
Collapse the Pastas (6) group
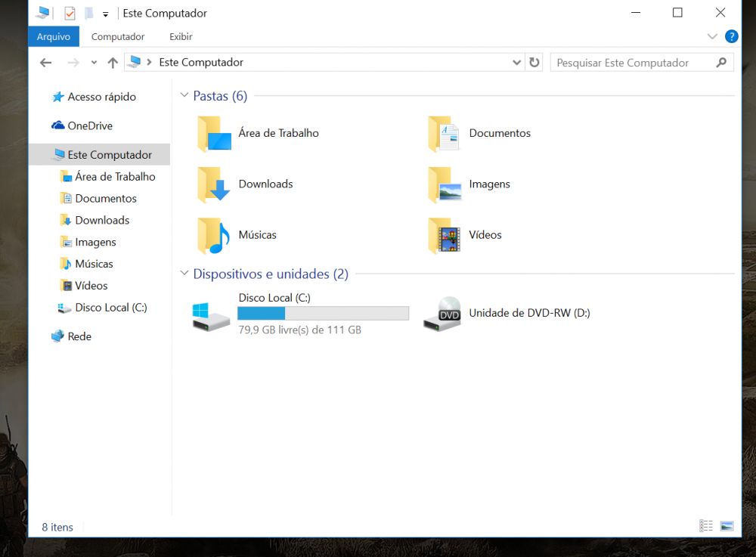click(x=184, y=96)
